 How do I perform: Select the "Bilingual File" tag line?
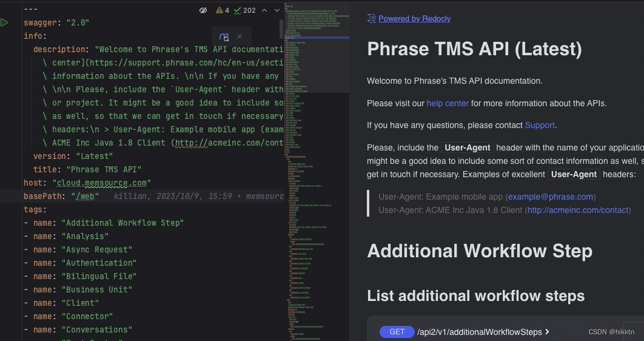(80, 277)
